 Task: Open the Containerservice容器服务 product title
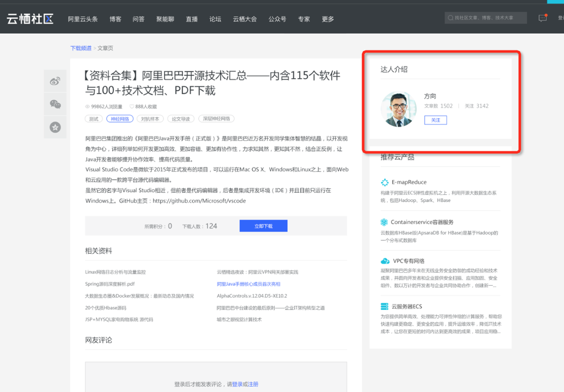click(422, 222)
